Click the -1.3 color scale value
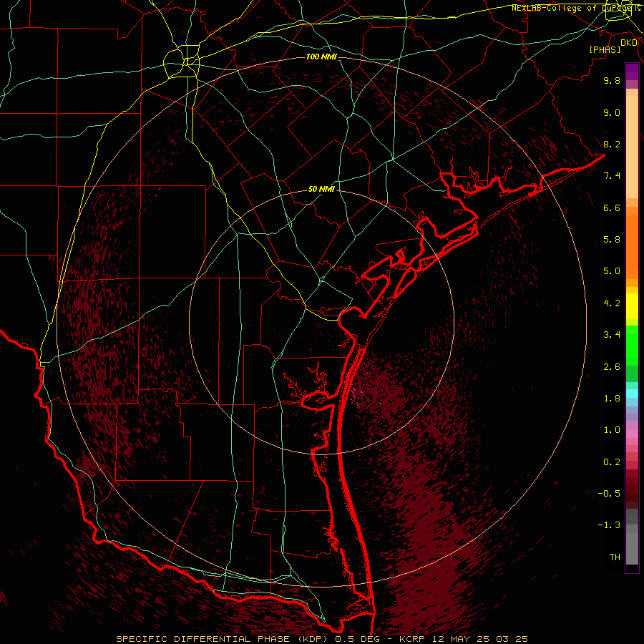 (x=609, y=525)
